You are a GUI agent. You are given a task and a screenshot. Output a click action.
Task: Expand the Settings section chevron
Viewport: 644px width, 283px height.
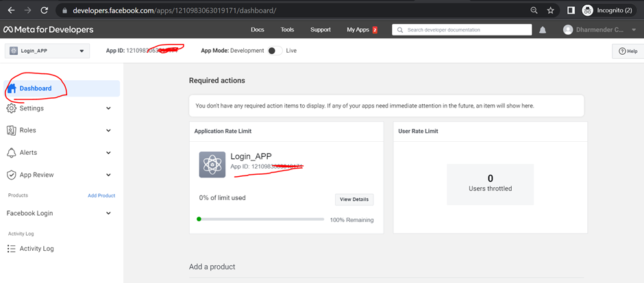108,108
